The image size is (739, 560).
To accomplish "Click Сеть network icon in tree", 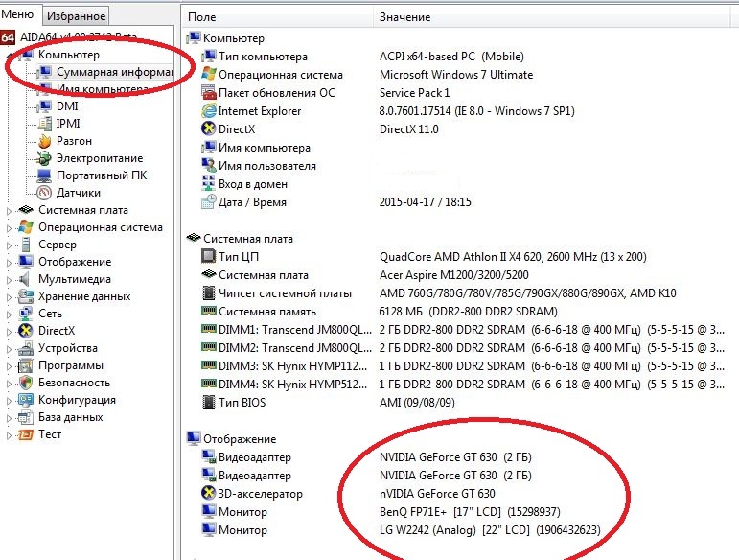I will 26,314.
